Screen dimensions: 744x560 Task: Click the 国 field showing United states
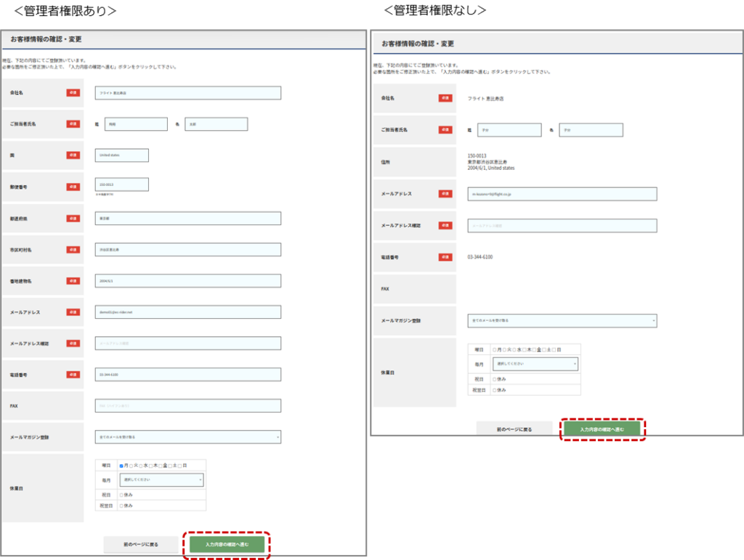[x=121, y=155]
